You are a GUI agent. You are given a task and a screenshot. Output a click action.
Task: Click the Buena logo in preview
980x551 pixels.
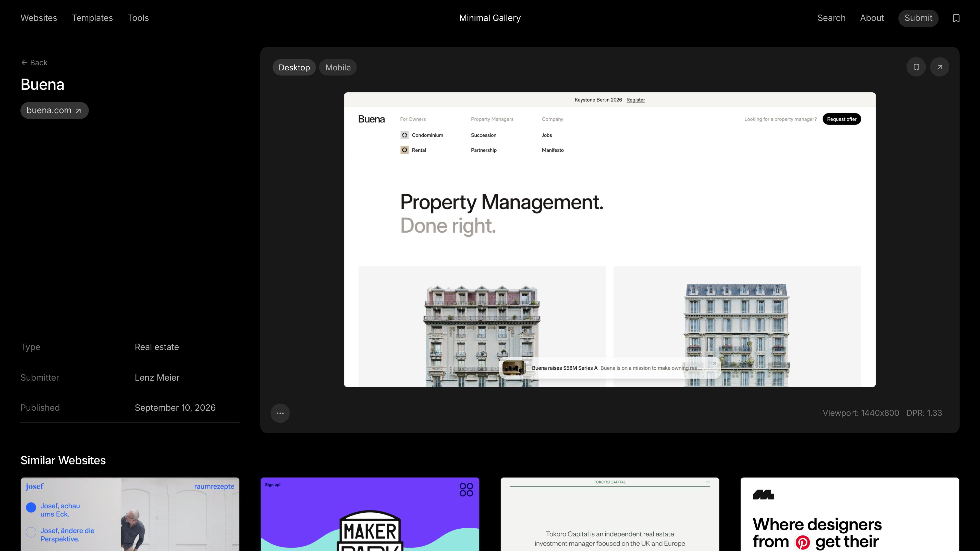tap(371, 119)
